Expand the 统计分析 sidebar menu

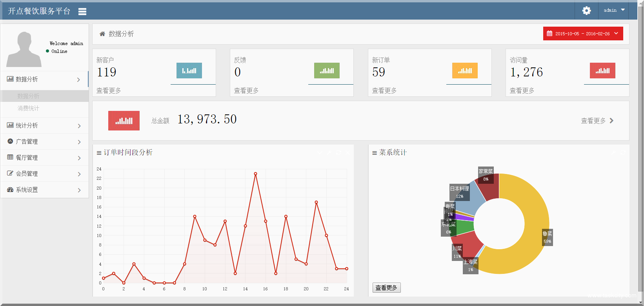[44, 125]
